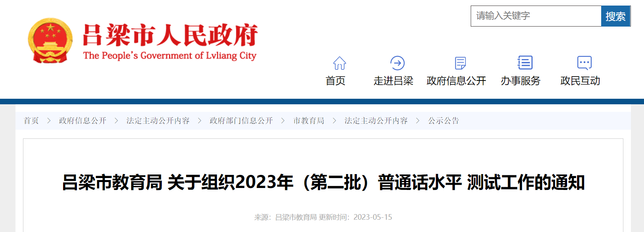Click the national emblem logo
This screenshot has width=644, height=232.
50,40
